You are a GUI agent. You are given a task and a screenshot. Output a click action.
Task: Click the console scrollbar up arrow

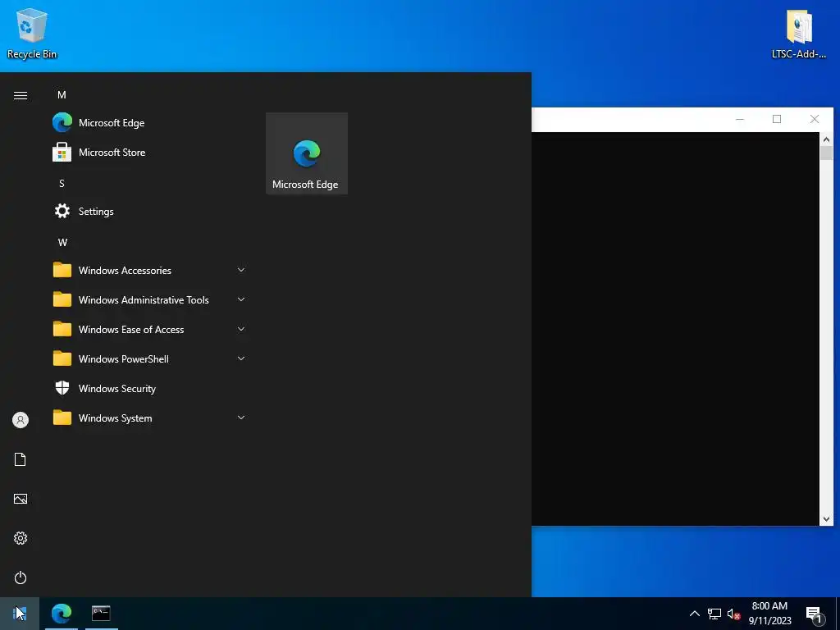click(826, 139)
